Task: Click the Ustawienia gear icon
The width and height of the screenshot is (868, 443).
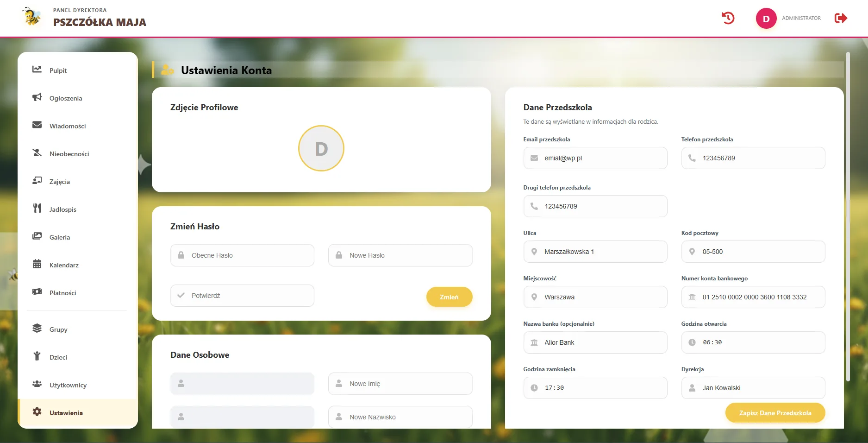Action: click(37, 412)
